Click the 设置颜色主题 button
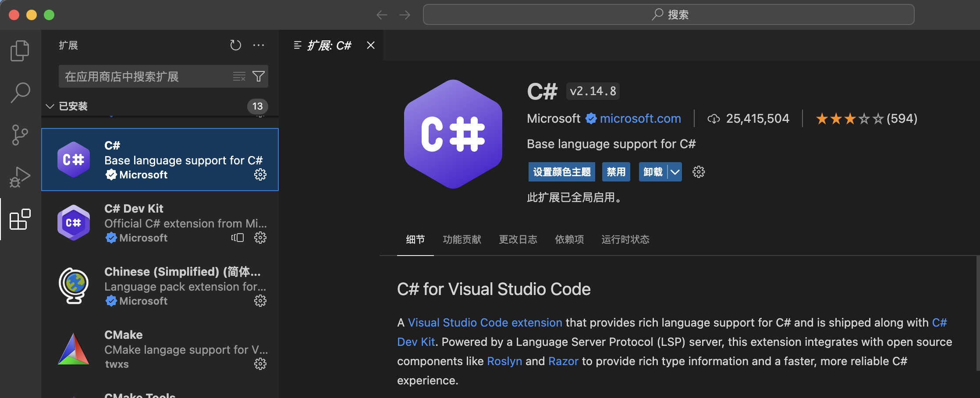Image resolution: width=980 pixels, height=398 pixels. tap(562, 172)
